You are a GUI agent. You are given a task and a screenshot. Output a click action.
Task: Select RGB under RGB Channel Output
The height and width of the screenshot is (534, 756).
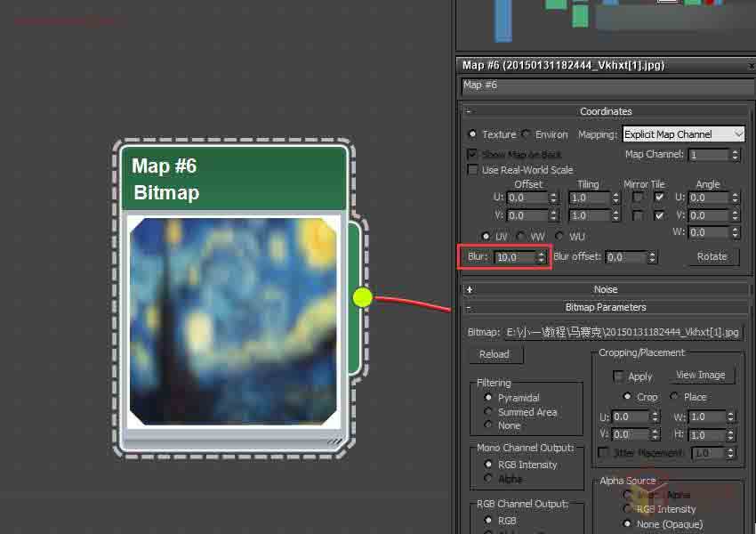point(488,520)
